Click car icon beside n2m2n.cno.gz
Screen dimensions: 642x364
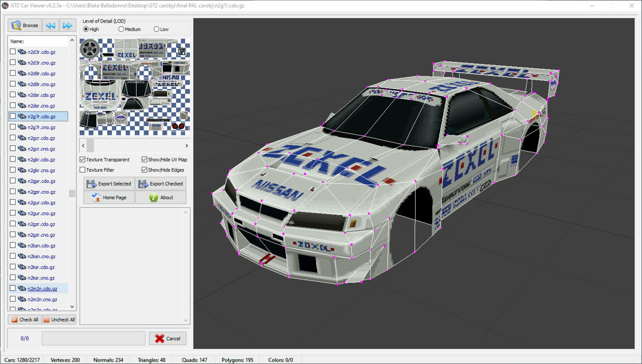click(22, 299)
